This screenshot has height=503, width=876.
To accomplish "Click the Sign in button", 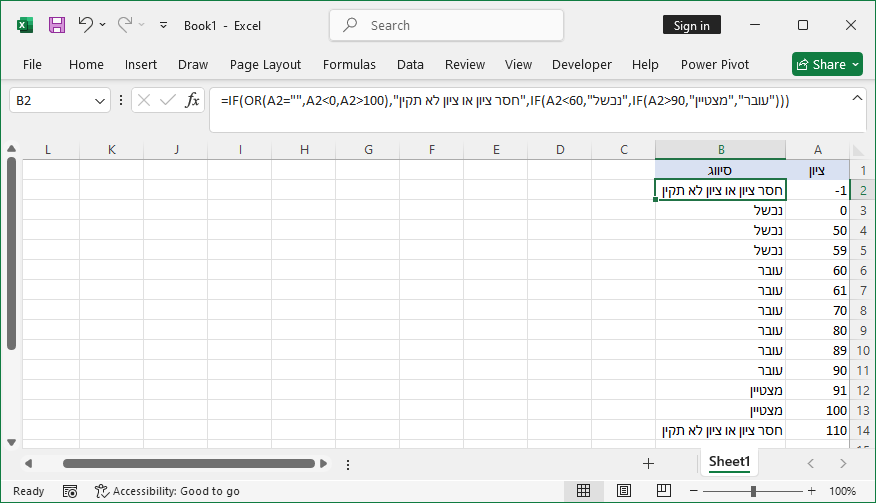I will (x=691, y=25).
